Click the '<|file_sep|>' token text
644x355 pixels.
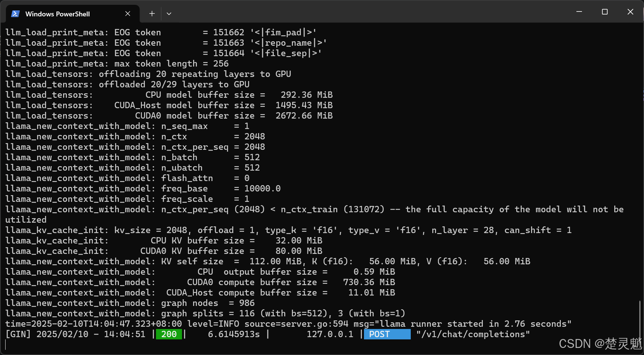286,53
